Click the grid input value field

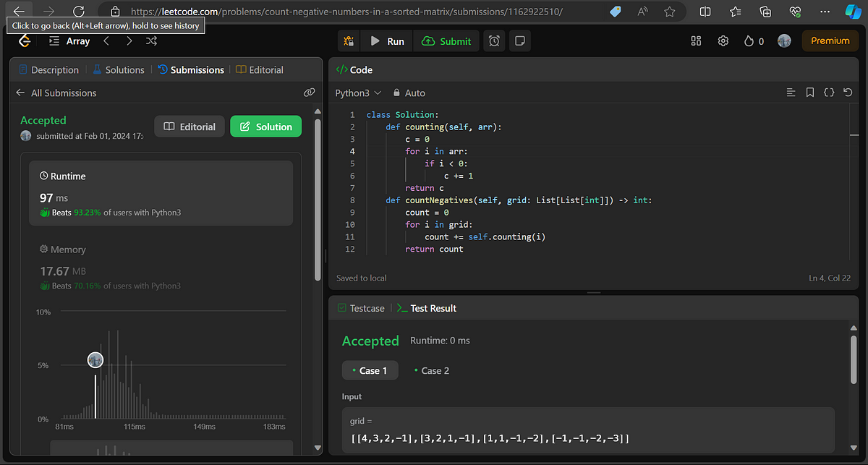pos(588,431)
